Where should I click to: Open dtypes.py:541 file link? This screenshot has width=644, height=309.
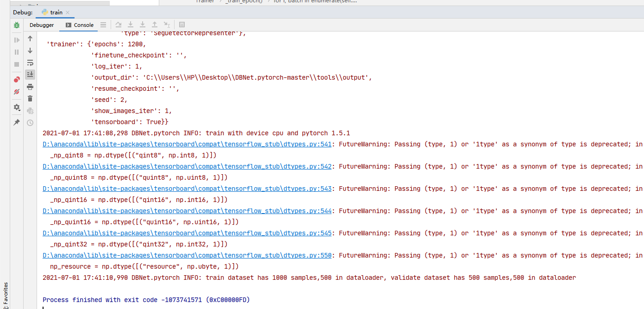pos(187,144)
